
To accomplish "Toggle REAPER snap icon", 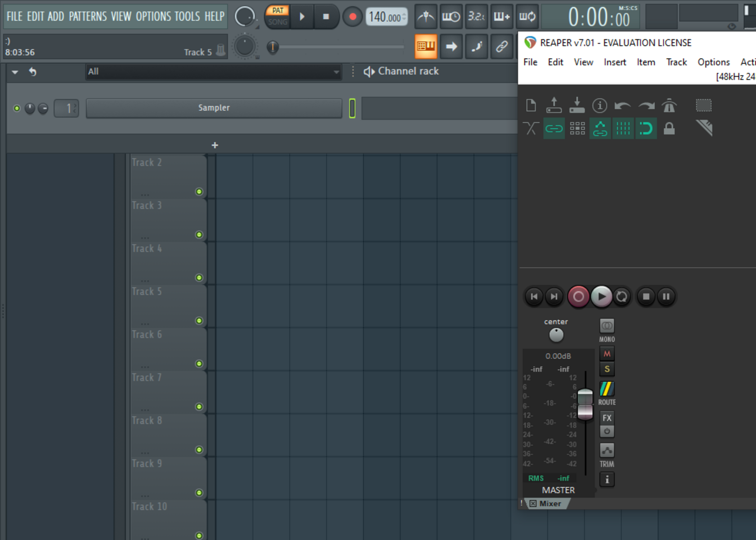I will 646,129.
